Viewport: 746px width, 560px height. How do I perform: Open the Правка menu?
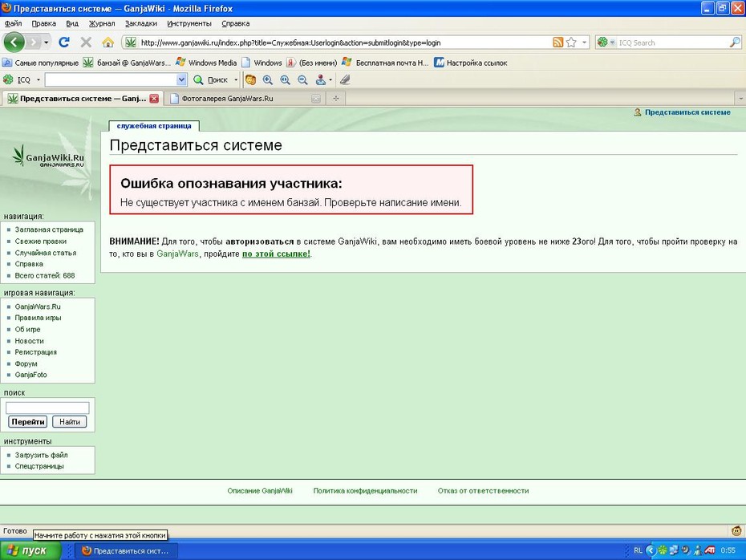[x=44, y=23]
